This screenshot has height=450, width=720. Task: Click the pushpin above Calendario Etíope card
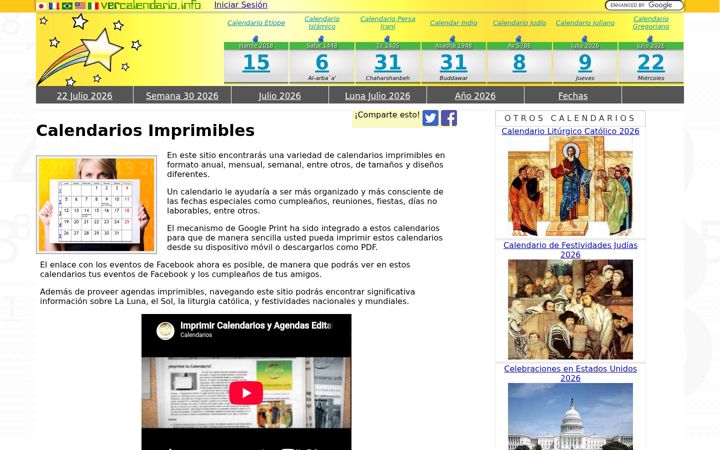tap(256, 39)
